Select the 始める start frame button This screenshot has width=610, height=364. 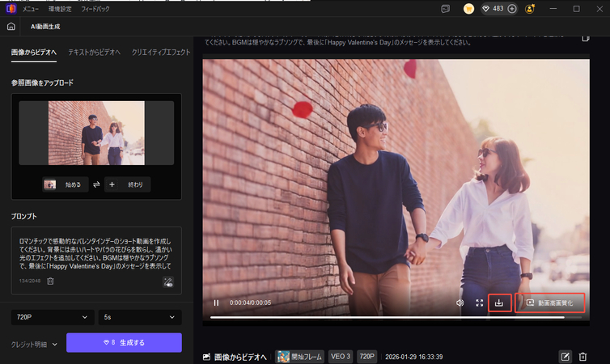pyautogui.click(x=66, y=184)
